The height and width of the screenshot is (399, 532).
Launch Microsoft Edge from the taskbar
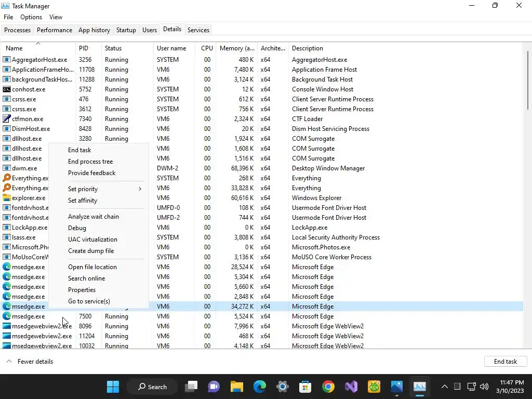[x=260, y=387]
